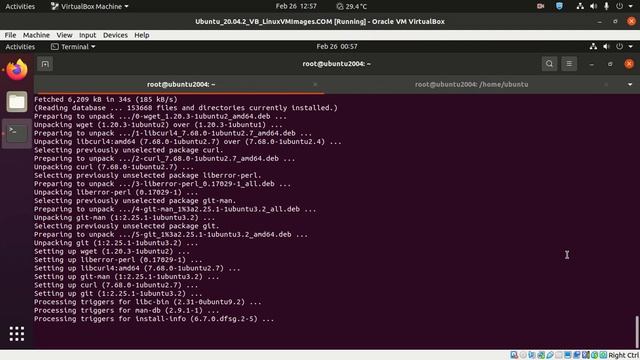This screenshot has height=360, width=640.
Task: Click guest power icon in Ubuntu top bar
Action: [619, 47]
